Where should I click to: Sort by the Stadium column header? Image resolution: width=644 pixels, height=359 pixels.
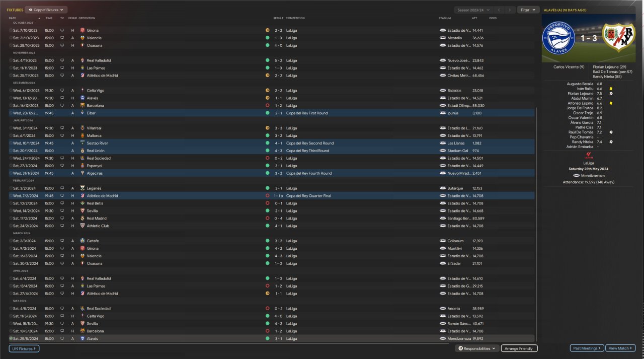coord(444,18)
